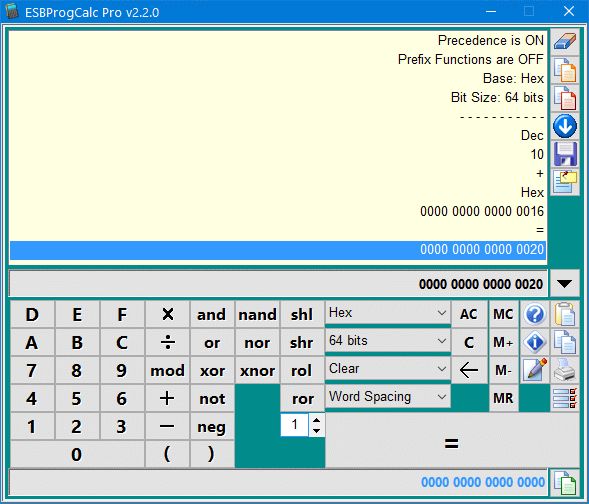
Task: Click the nor operator button
Action: [x=257, y=342]
